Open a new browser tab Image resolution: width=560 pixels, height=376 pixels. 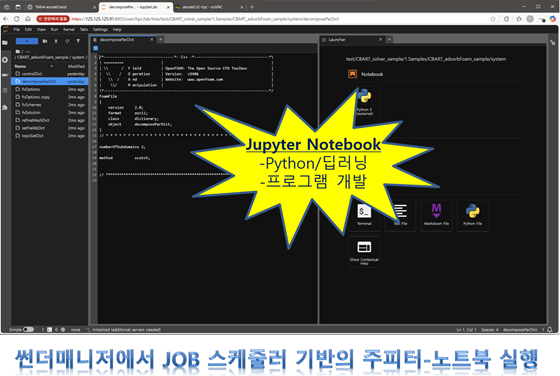pyautogui.click(x=252, y=7)
